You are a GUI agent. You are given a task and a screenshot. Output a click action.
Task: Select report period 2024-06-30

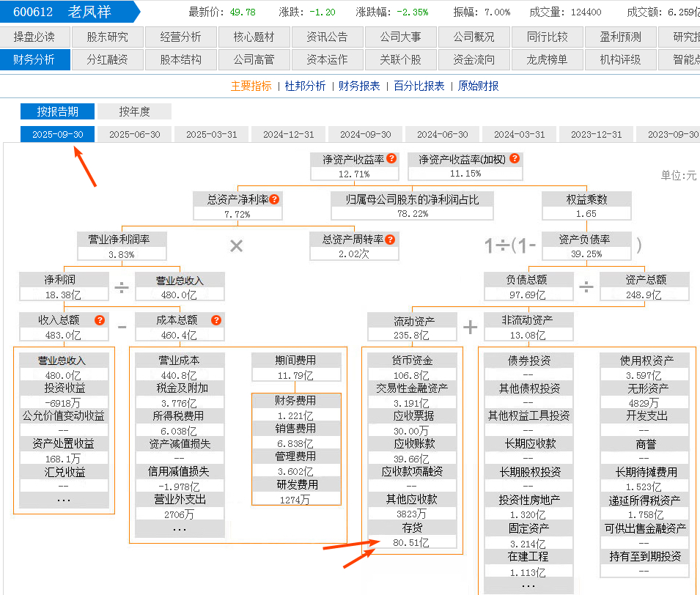443,134
